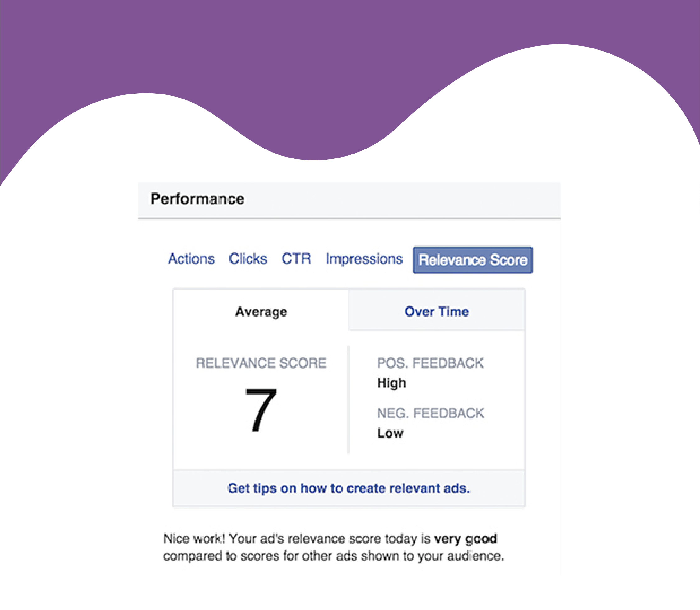700x610 pixels.
Task: Click the POS. FEEDBACK label
Action: 430,363
